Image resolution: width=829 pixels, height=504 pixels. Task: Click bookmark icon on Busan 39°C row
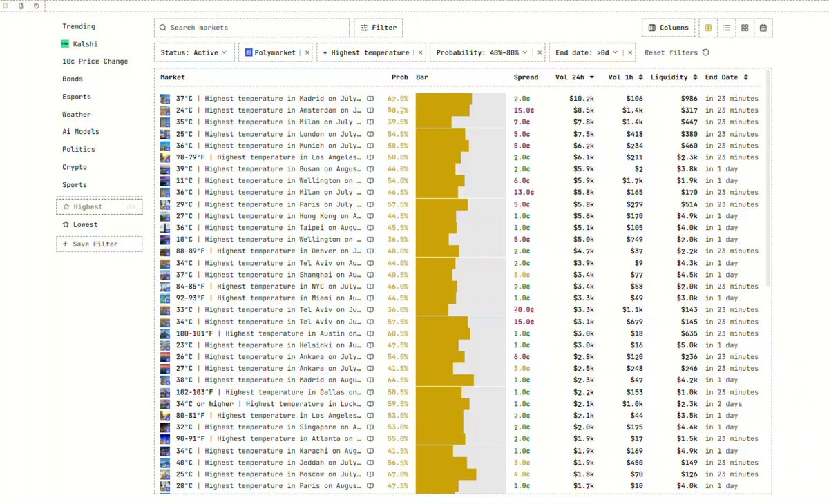370,169
